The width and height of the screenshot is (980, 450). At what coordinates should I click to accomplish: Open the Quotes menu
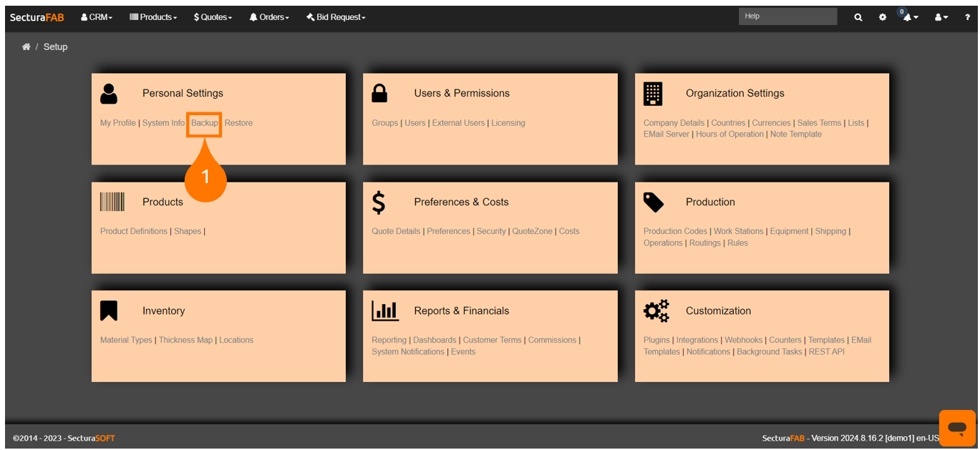(213, 17)
